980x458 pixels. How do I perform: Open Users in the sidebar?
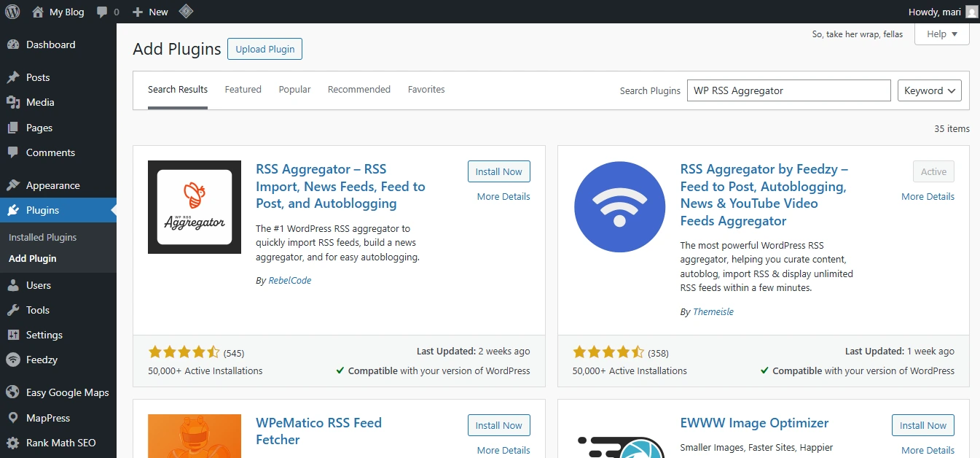click(x=58, y=285)
